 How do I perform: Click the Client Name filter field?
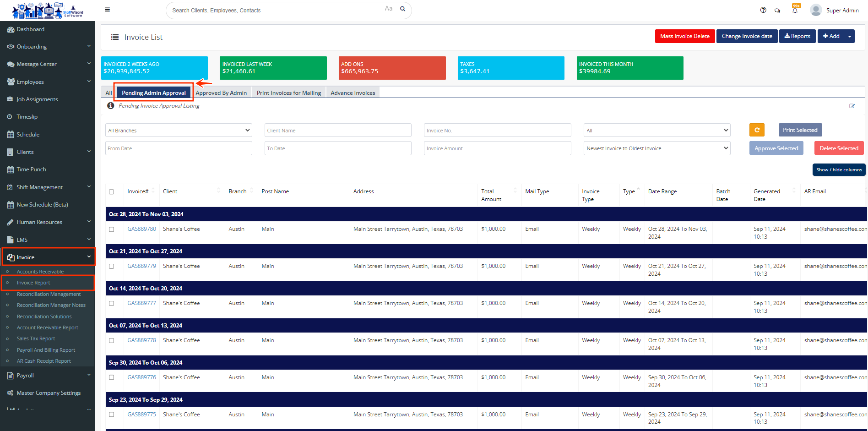coord(338,130)
